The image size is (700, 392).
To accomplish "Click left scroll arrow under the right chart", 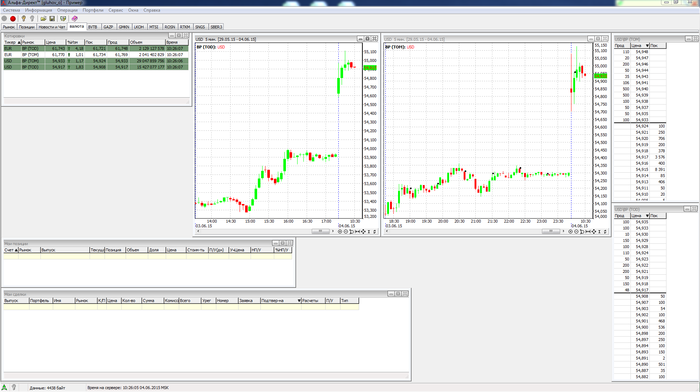I will click(x=387, y=231).
